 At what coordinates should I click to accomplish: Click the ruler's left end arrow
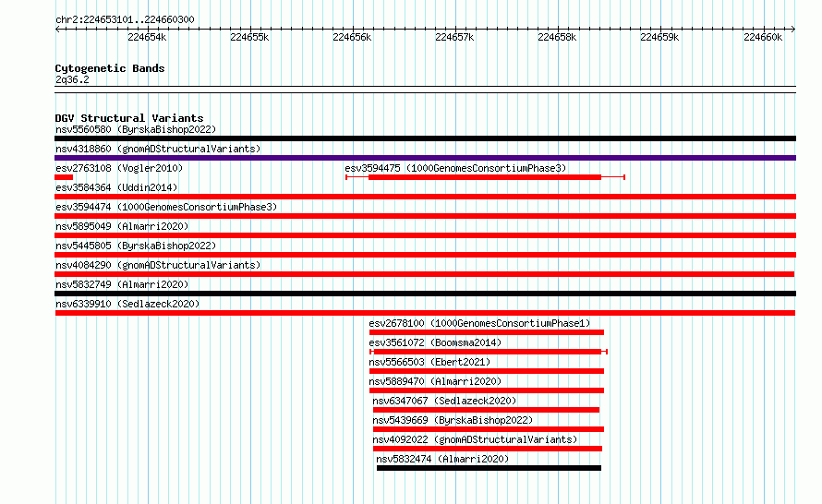click(x=57, y=29)
